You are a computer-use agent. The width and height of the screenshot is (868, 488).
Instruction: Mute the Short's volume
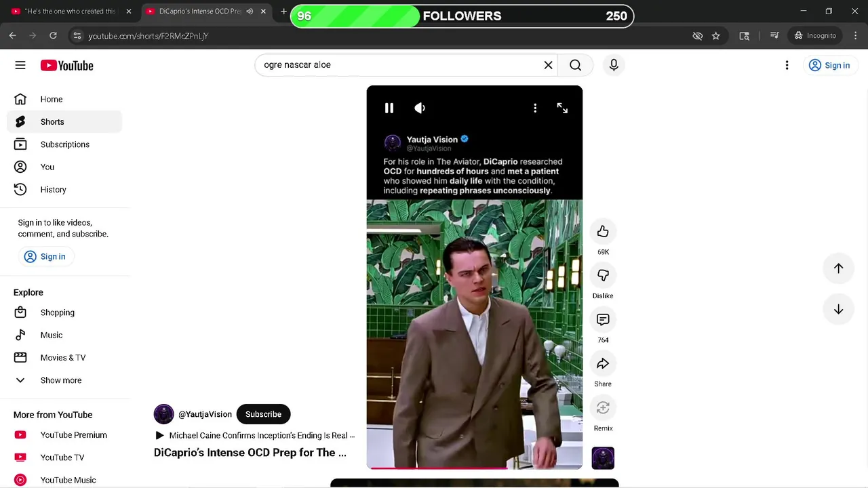(x=420, y=108)
